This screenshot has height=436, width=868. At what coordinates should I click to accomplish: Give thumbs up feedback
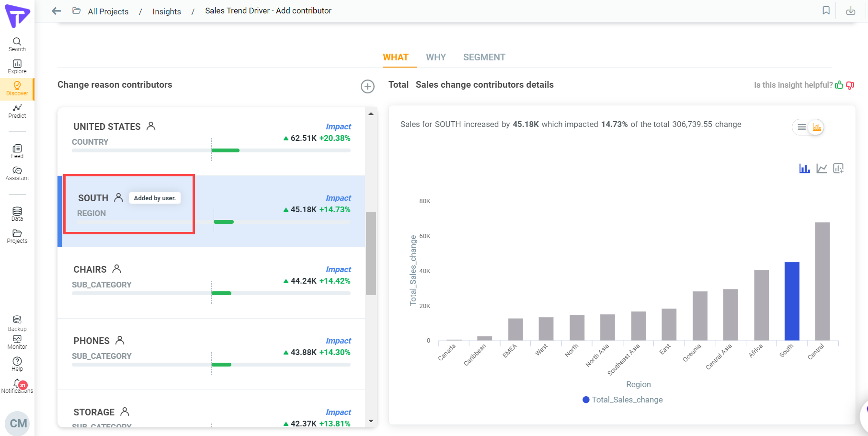[839, 85]
